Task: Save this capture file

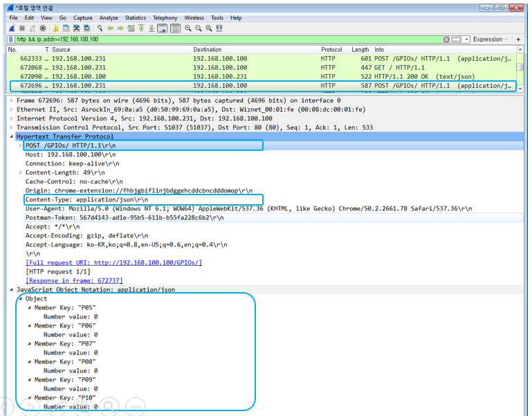Action: click(66, 28)
